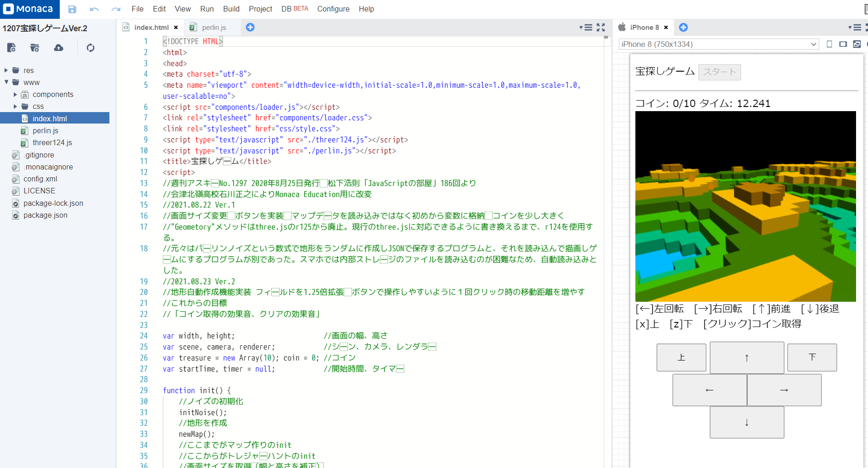Expand the components folder
The height and width of the screenshot is (468, 868).
[x=15, y=94]
